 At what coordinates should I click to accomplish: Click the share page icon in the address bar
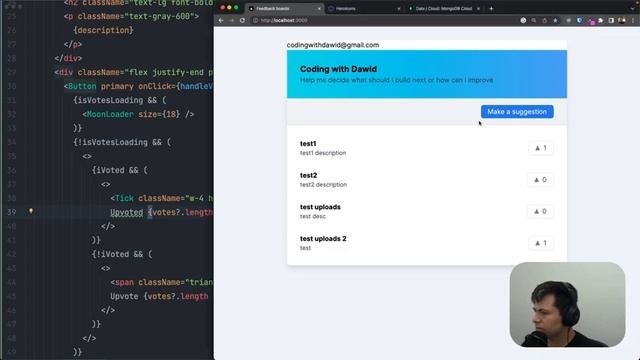coord(544,20)
